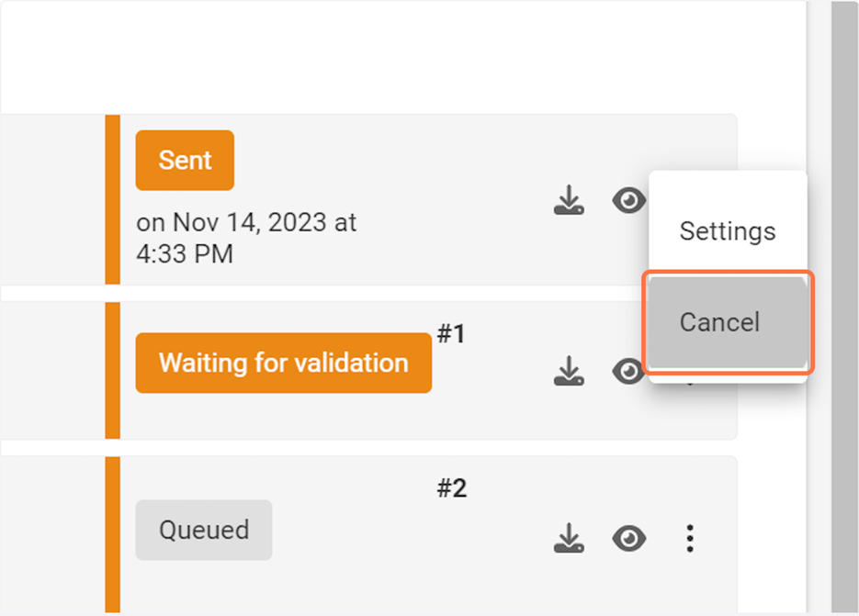Click the gray Queued status badge
This screenshot has height=616, width=859.
point(204,530)
